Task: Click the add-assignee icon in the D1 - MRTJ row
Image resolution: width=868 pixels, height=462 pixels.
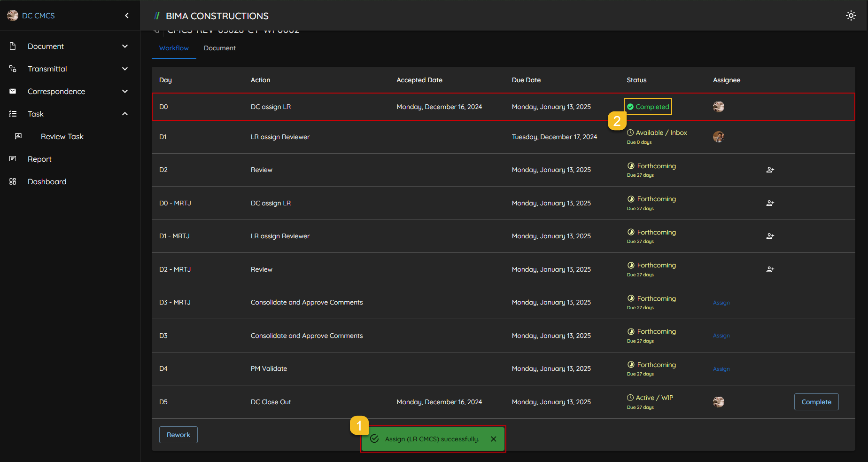Action: [x=770, y=236]
